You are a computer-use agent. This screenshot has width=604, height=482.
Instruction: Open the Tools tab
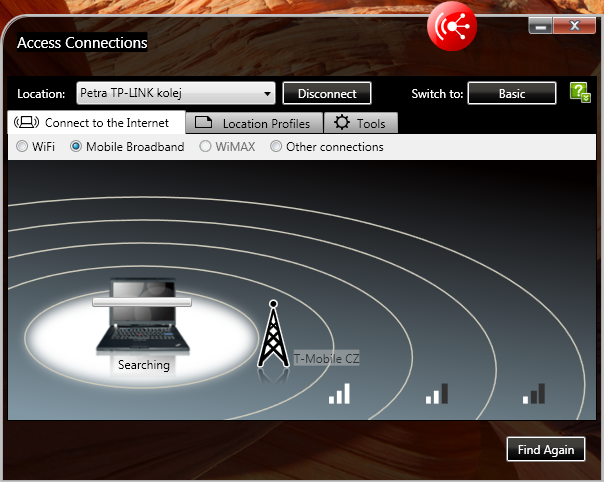(361, 123)
